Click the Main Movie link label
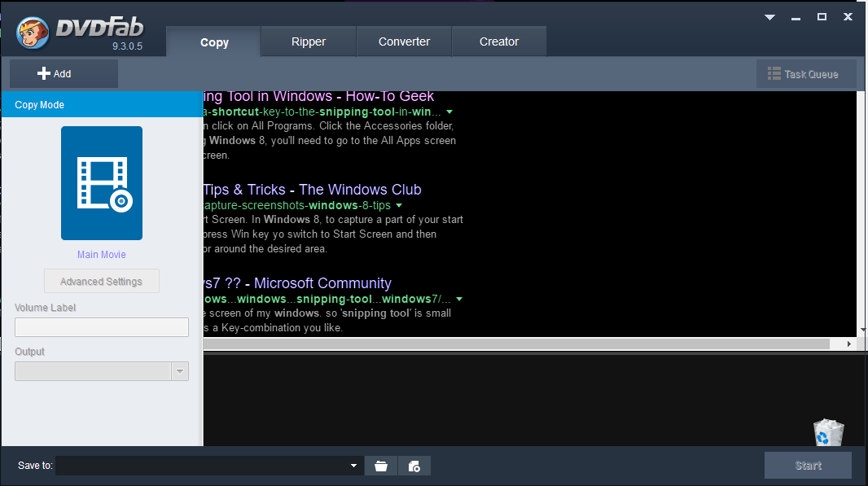 (101, 255)
